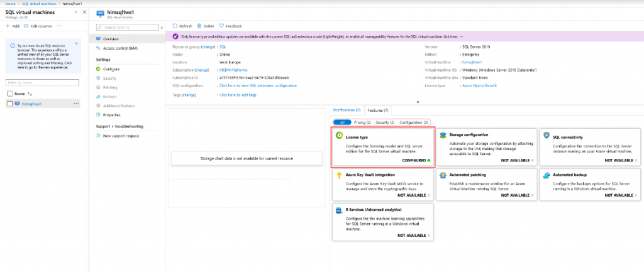The image size is (644, 272).
Task: Click the License type tile icon
Action: point(339,135)
